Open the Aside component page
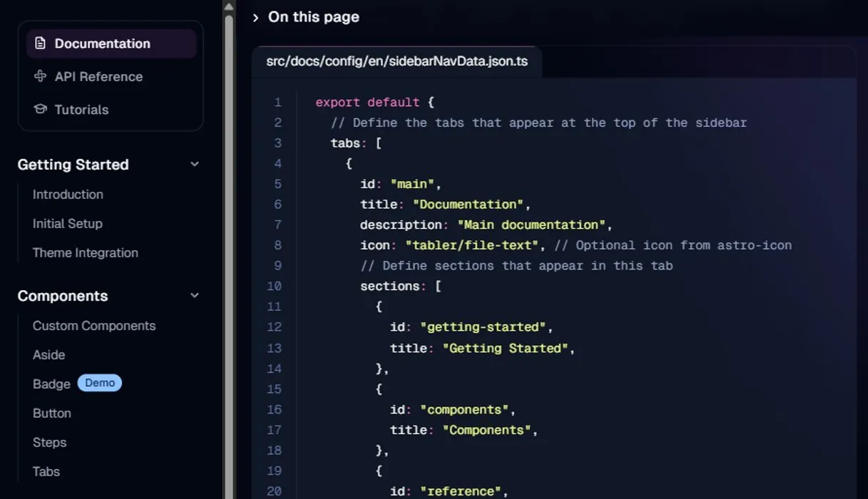The width and height of the screenshot is (868, 499). [x=48, y=355]
